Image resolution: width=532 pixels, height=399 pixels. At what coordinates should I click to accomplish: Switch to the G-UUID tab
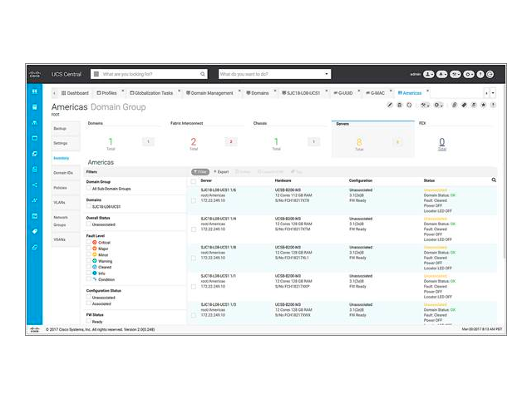[x=343, y=93]
